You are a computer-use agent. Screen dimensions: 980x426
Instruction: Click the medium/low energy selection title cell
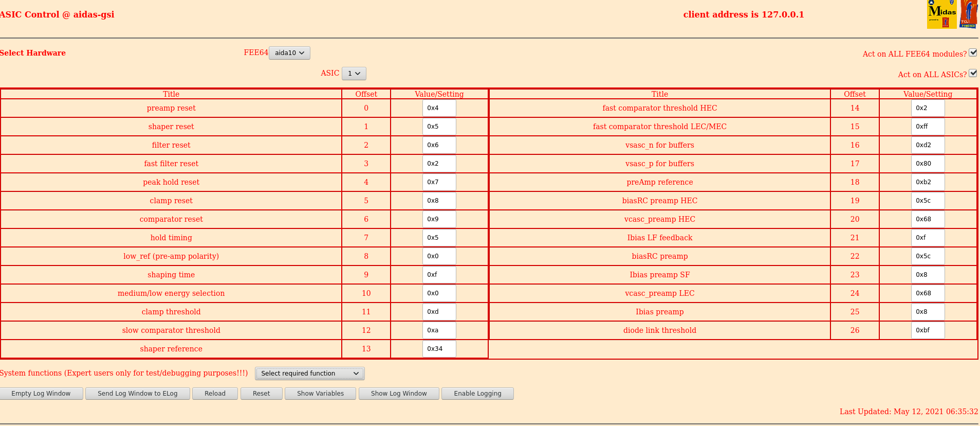click(x=171, y=293)
